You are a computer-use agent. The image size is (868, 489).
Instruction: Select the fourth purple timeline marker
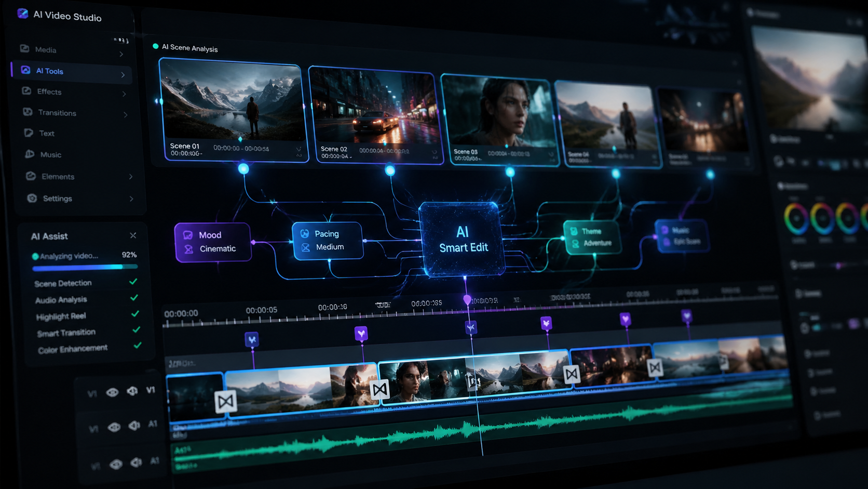coord(546,323)
